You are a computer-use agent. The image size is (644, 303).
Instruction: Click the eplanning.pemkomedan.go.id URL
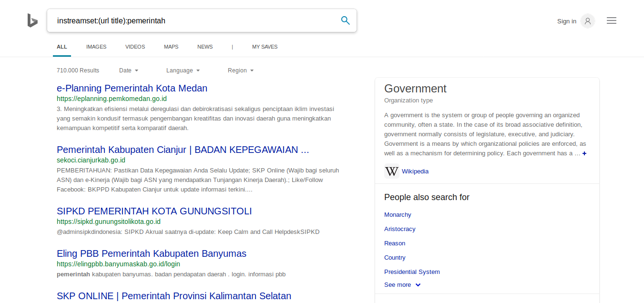(x=112, y=99)
